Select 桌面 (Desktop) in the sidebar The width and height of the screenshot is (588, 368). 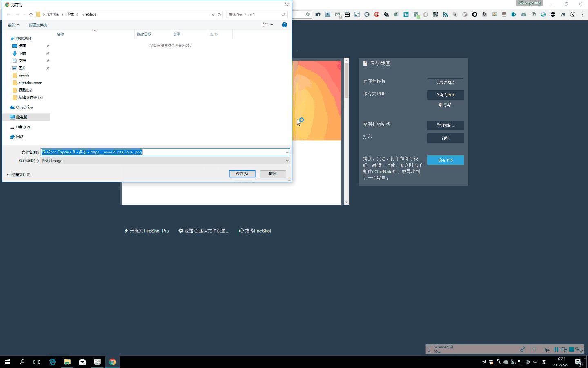click(22, 46)
